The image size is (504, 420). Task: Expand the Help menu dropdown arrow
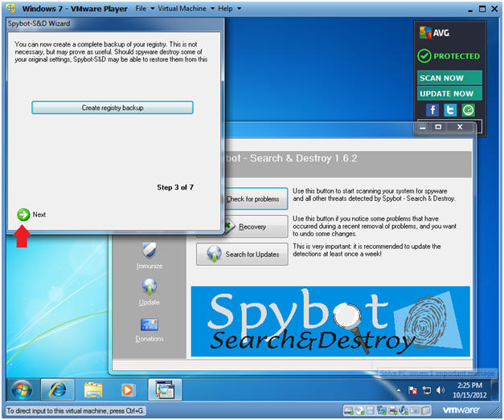240,9
